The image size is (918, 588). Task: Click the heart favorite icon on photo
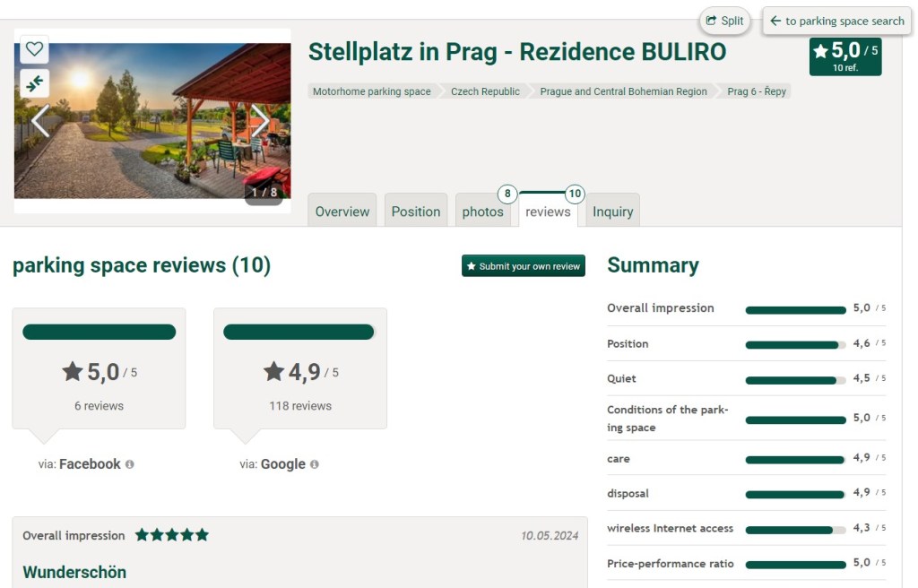coord(34,49)
